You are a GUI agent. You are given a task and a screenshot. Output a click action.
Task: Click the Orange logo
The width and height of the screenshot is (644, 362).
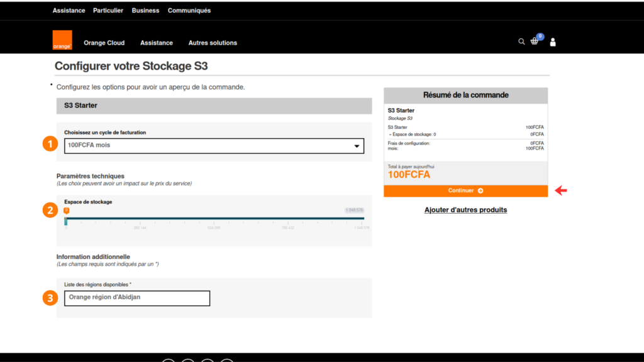click(62, 40)
